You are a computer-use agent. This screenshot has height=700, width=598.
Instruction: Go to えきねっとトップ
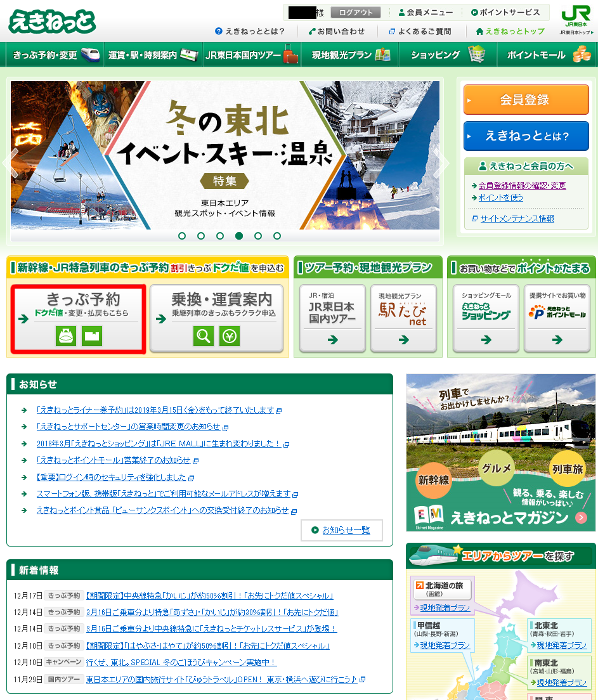coord(510,31)
